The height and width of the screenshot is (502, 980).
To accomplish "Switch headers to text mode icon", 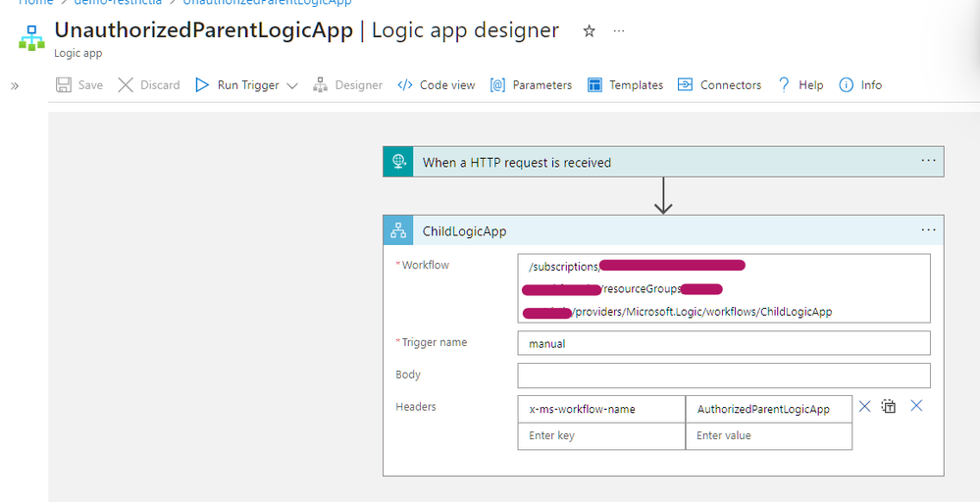I will (x=889, y=407).
